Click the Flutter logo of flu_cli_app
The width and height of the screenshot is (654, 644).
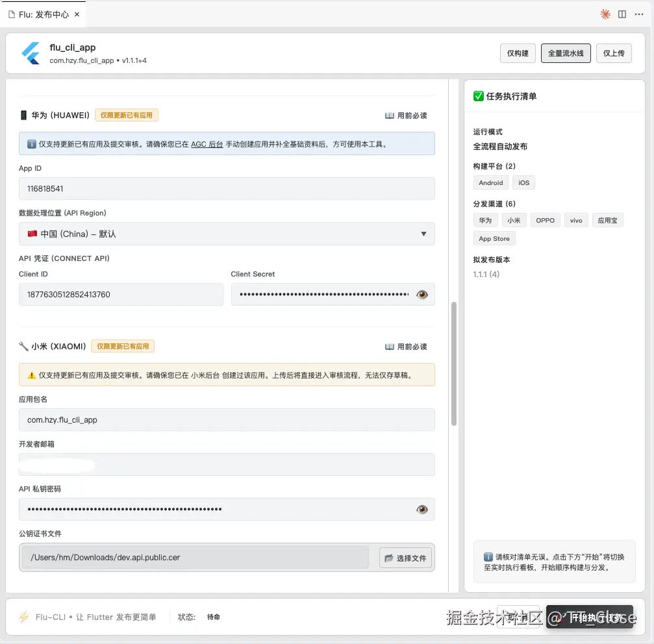[x=31, y=53]
